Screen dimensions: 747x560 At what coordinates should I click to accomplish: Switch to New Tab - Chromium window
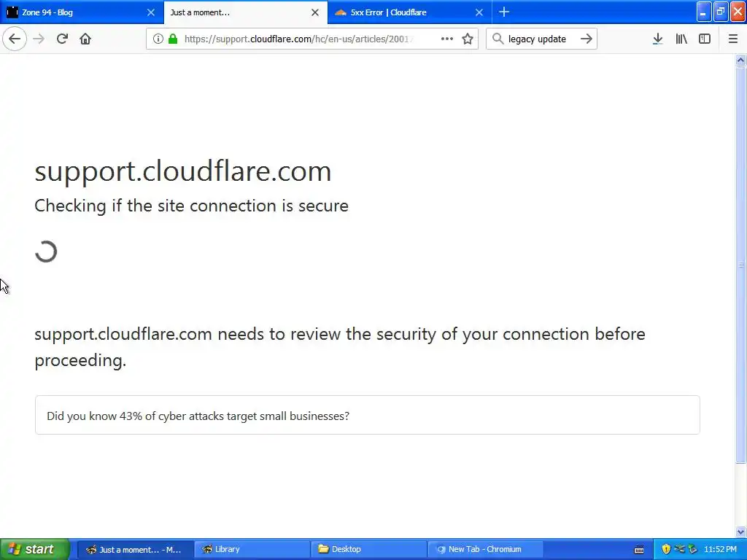pyautogui.click(x=485, y=549)
